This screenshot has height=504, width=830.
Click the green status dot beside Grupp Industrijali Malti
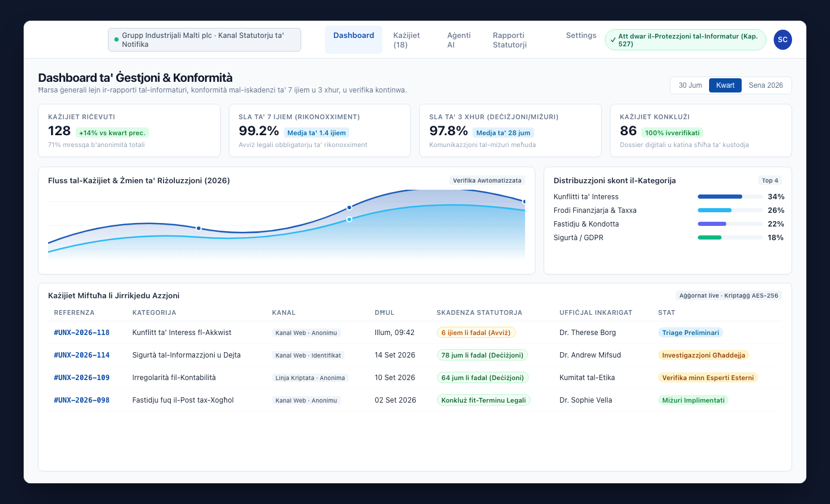[117, 40]
